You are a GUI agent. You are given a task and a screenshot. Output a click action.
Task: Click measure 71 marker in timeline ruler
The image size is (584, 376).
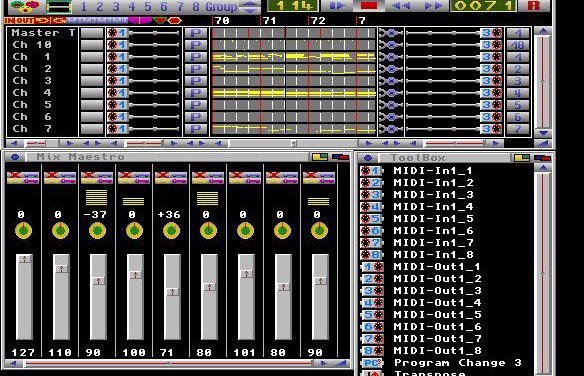269,21
